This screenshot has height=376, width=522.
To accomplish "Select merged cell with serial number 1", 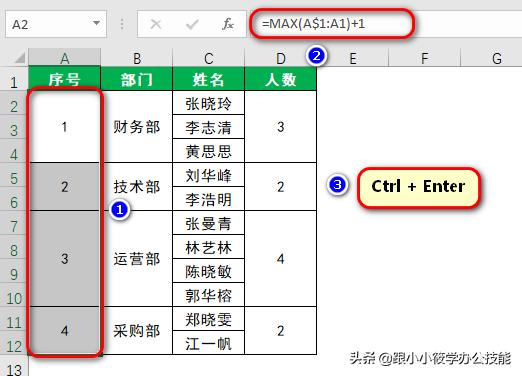I will [x=64, y=127].
